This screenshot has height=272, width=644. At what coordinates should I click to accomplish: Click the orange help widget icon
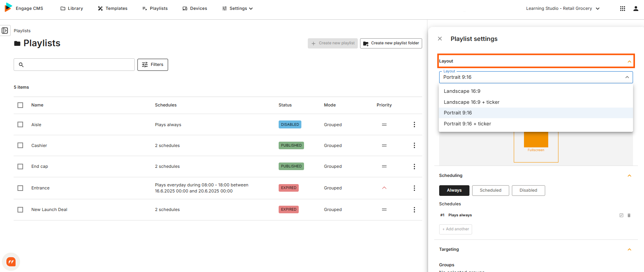(x=11, y=262)
